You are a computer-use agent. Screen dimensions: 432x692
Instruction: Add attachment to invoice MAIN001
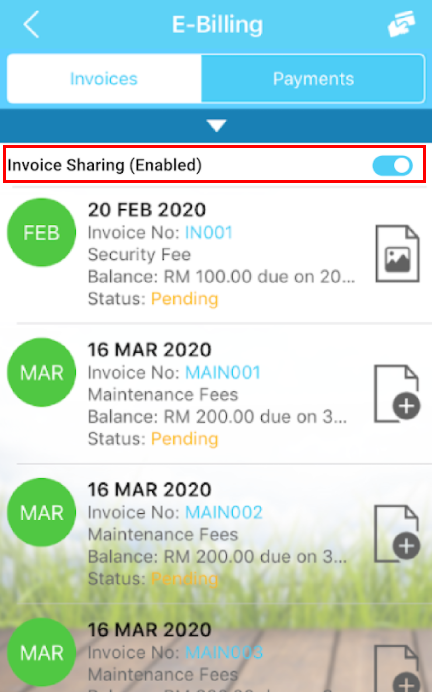[397, 394]
